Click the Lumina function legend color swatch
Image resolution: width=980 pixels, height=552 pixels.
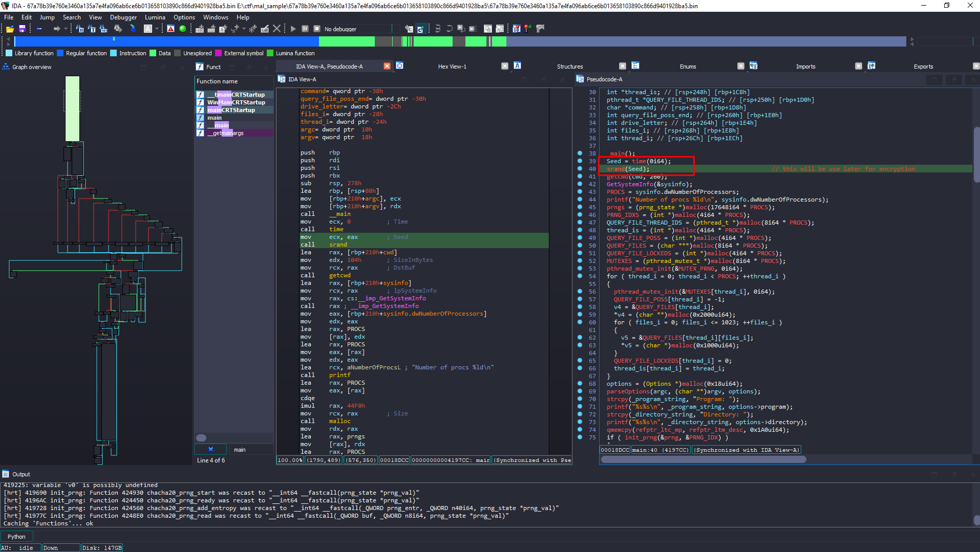pos(270,53)
